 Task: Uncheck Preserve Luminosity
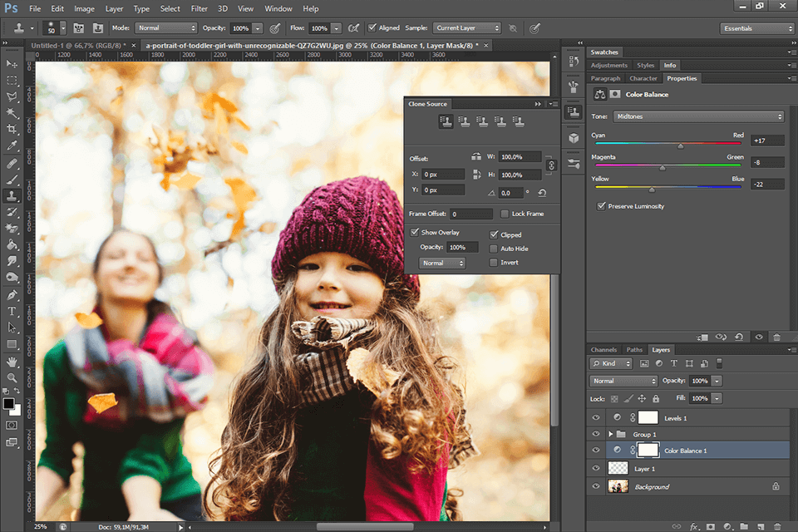click(x=601, y=206)
